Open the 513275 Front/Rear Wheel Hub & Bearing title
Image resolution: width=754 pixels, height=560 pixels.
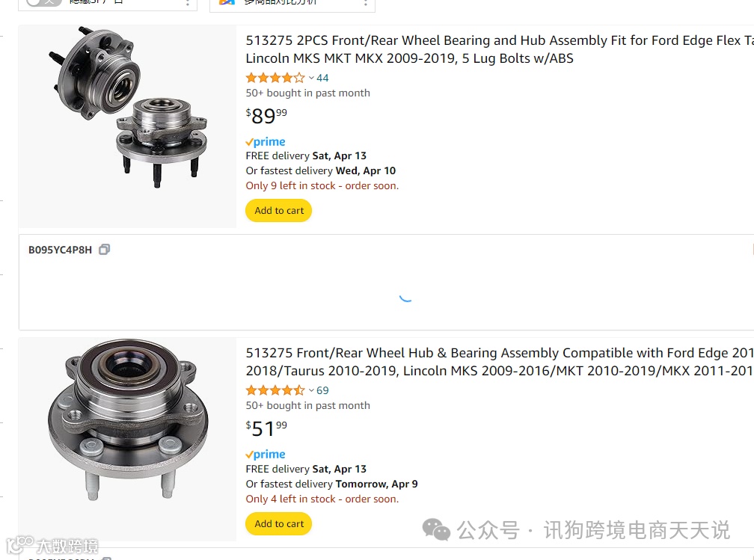500,361
